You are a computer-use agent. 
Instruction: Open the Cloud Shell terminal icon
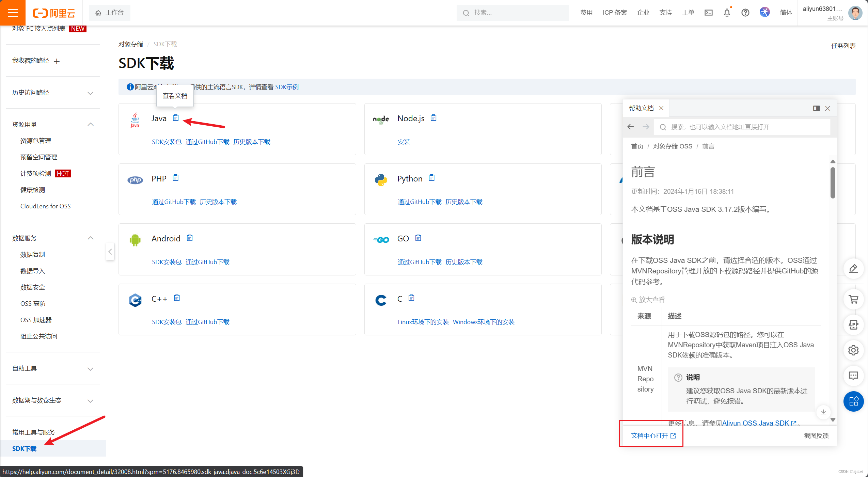[x=709, y=13]
